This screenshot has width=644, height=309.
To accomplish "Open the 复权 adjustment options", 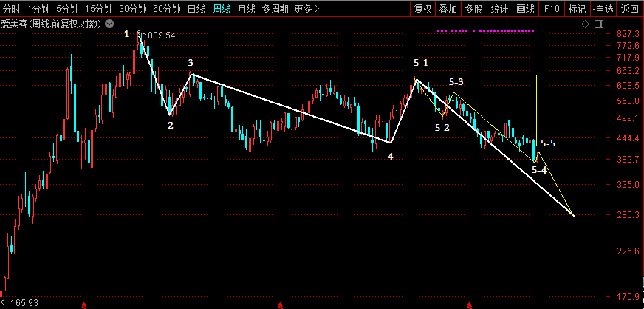I will 422,9.
